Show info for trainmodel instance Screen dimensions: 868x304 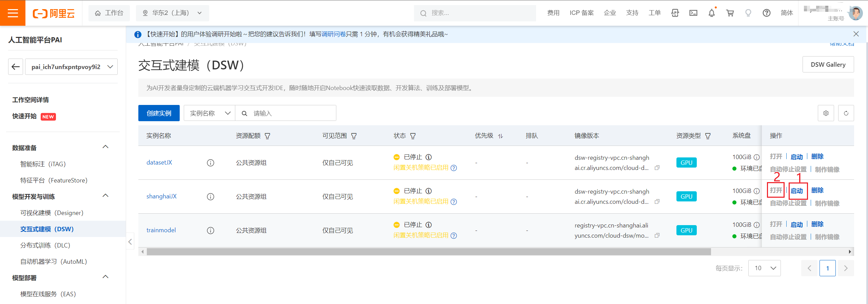[x=211, y=231]
